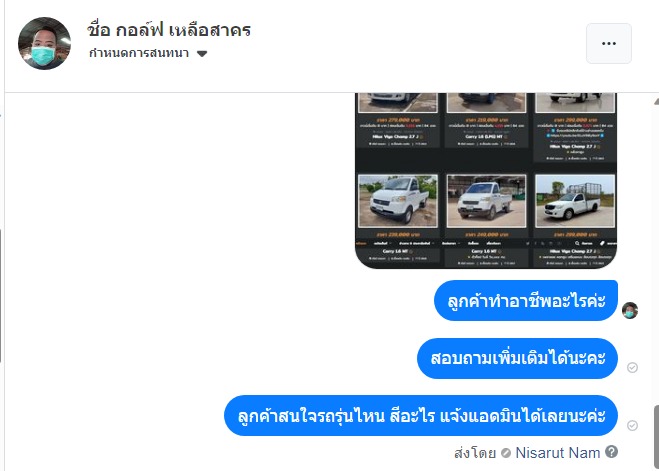
Task: Click the small badge icon before Nisarut Nam
Action: (x=506, y=453)
